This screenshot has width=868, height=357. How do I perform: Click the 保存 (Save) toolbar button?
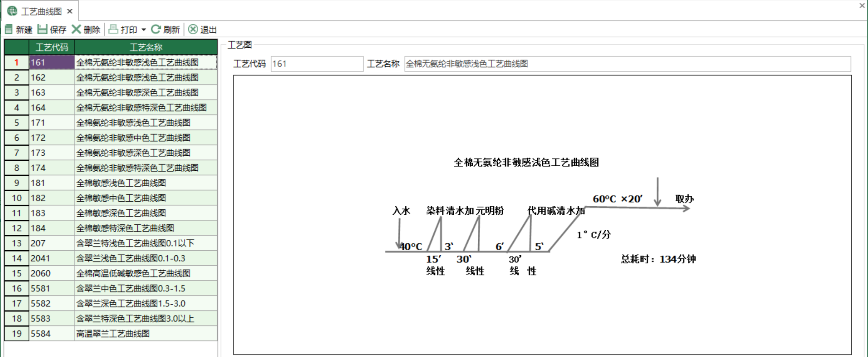(x=52, y=29)
